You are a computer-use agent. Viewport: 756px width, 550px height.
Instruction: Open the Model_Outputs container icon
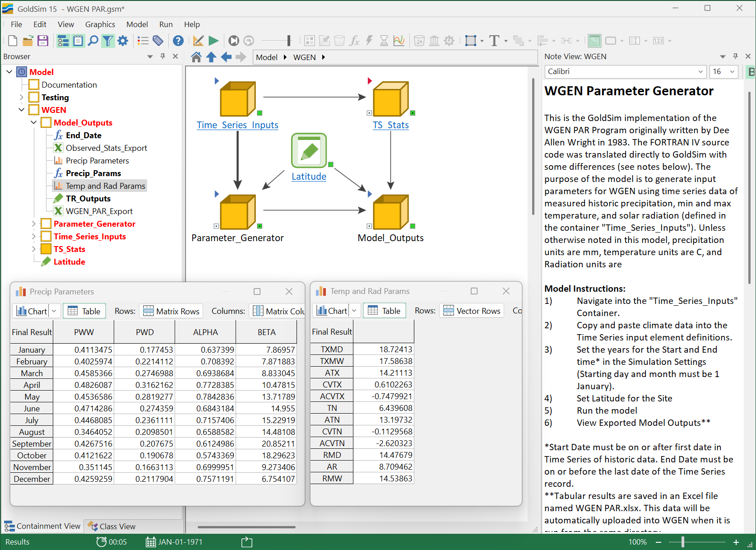click(391, 212)
